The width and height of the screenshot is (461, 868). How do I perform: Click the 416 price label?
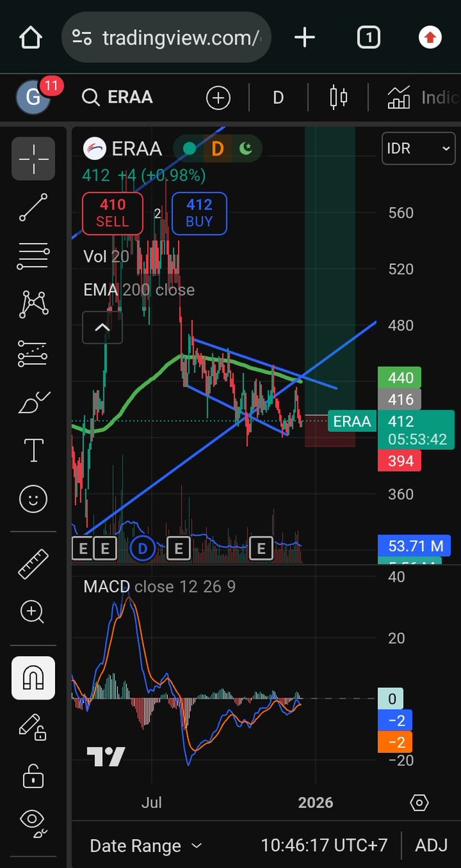click(400, 399)
